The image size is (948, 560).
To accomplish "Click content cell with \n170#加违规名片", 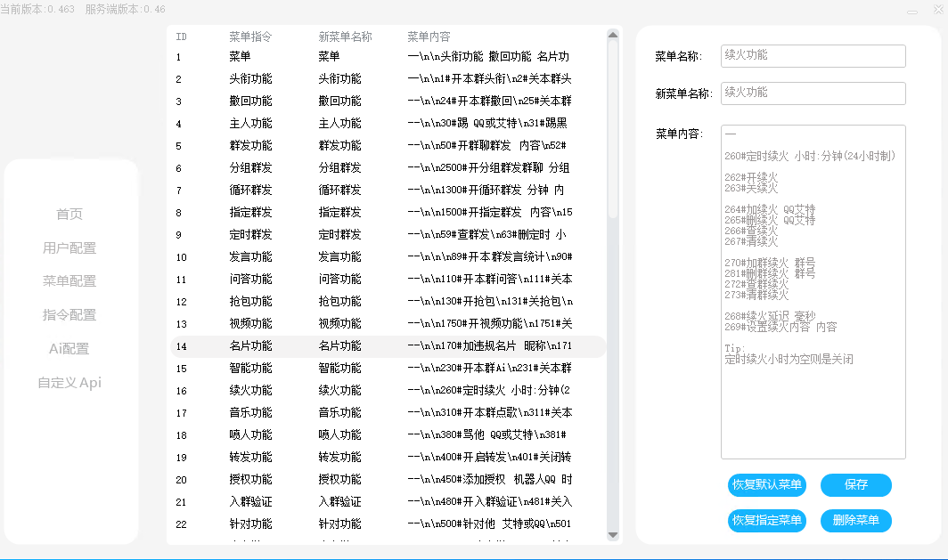I will [x=490, y=346].
